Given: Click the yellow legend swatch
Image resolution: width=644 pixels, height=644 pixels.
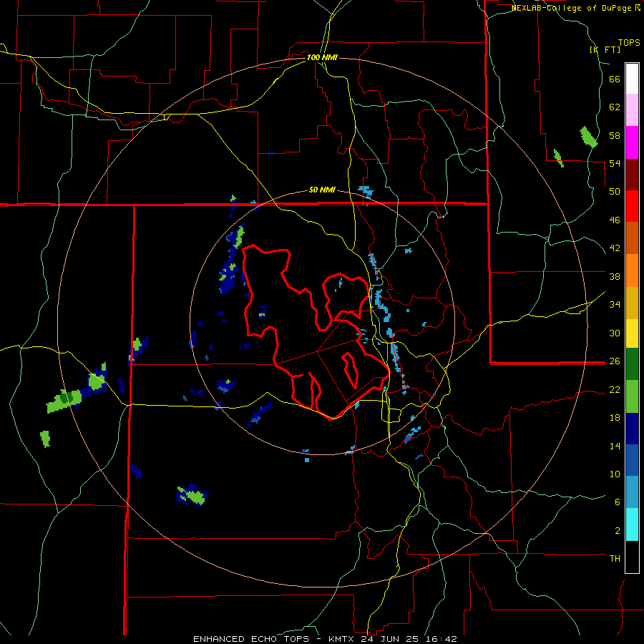Looking at the screenshot, I should click(632, 333).
